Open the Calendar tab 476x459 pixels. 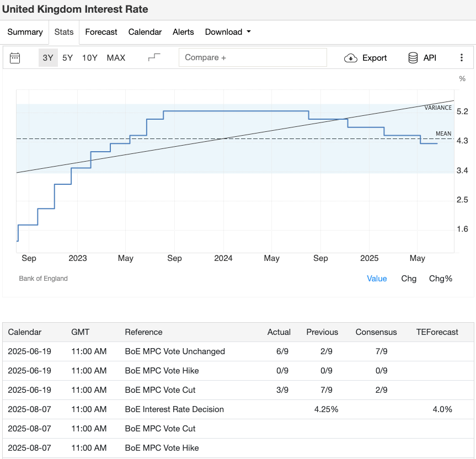point(145,32)
